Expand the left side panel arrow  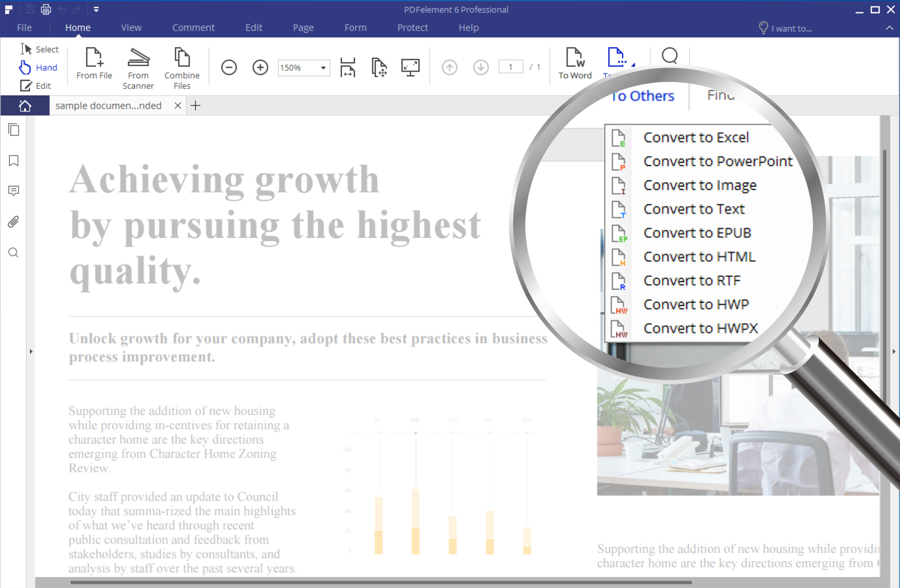(x=31, y=351)
